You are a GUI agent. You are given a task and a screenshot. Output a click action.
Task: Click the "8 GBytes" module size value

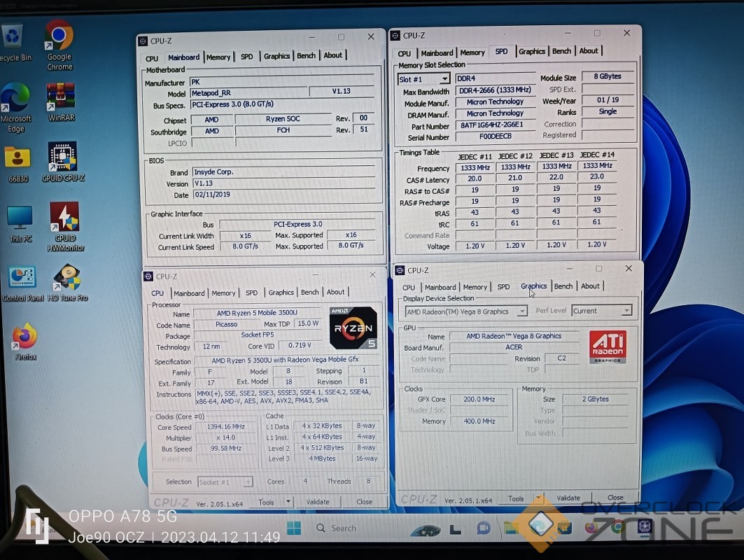pos(608,76)
